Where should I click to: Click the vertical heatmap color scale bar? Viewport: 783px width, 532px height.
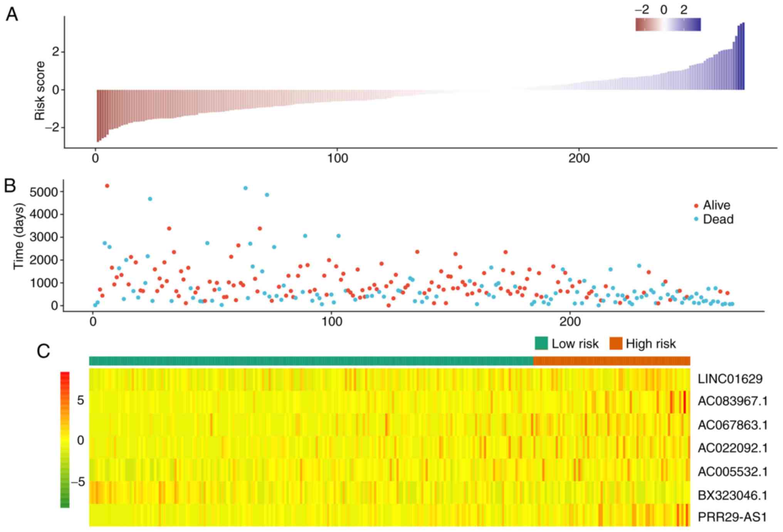[x=65, y=439]
